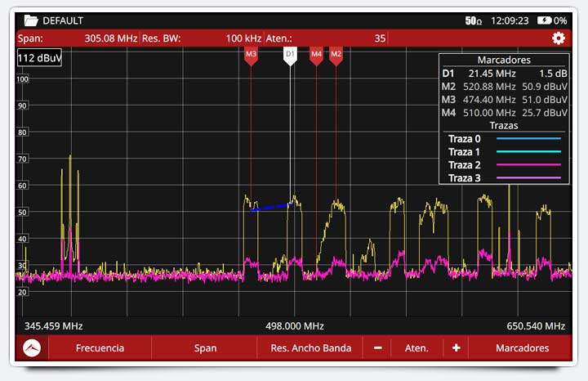Open the Span menu button

pyautogui.click(x=205, y=348)
